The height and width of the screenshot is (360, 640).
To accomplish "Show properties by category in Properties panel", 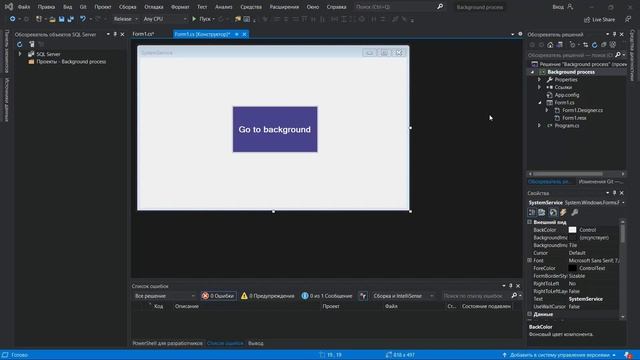I will [532, 212].
